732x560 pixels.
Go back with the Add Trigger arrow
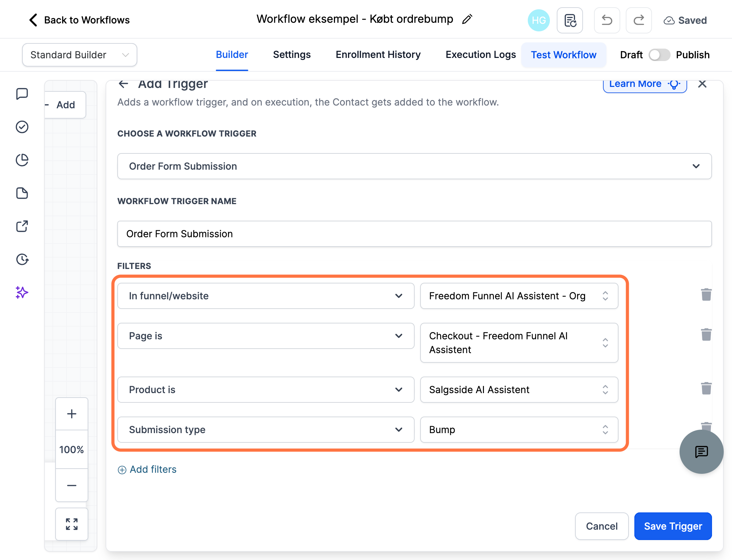(123, 84)
